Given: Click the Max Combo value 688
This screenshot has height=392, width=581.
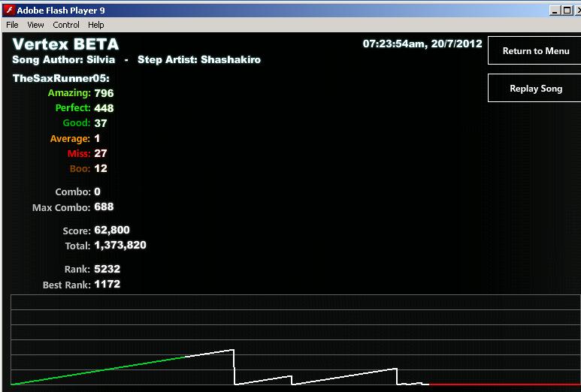Looking at the screenshot, I should point(104,207).
